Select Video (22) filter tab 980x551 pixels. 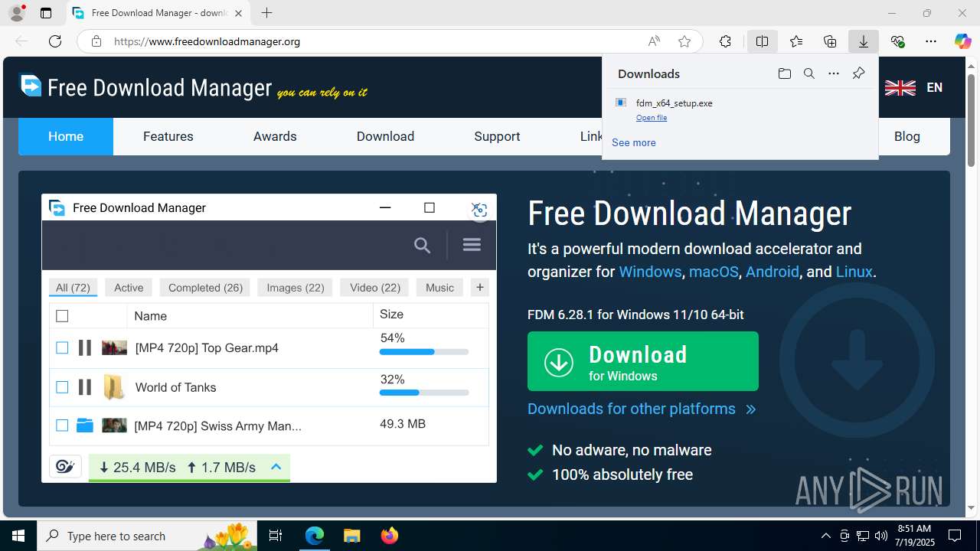(x=375, y=288)
